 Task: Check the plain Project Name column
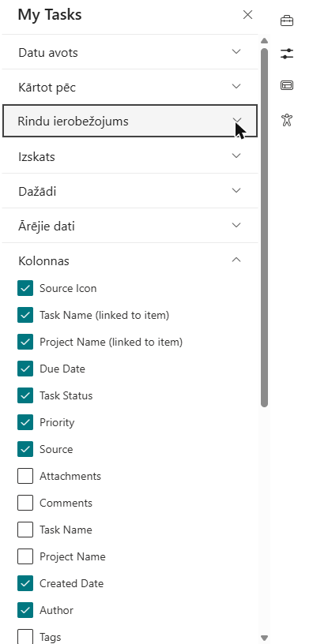click(x=25, y=556)
